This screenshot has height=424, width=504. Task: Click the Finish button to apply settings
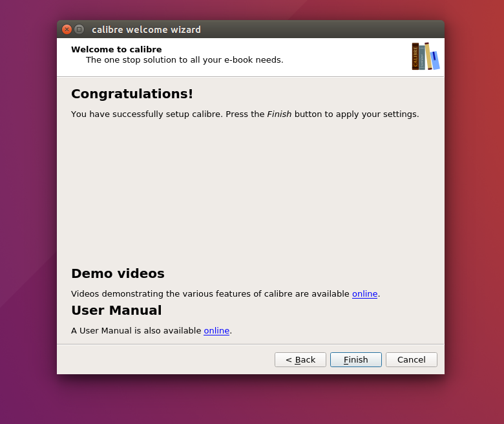click(356, 359)
